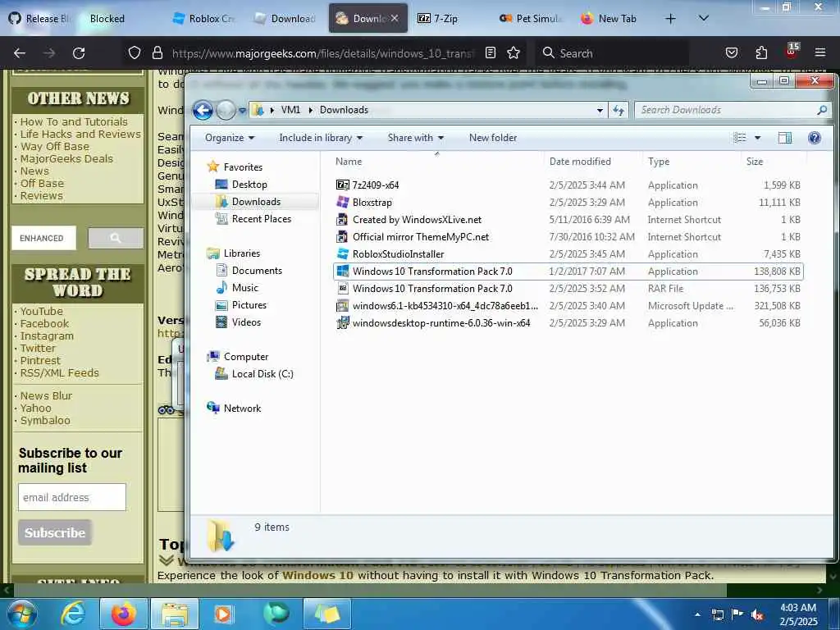Click the RobloxStudioInstaller file icon
840x630 pixels.
(342, 254)
